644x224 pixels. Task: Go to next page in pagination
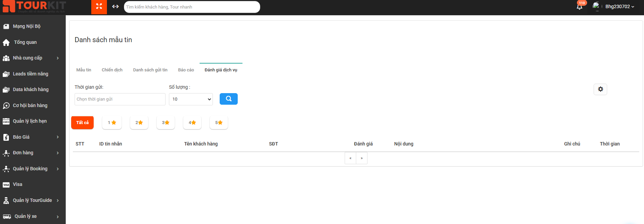pyautogui.click(x=362, y=158)
